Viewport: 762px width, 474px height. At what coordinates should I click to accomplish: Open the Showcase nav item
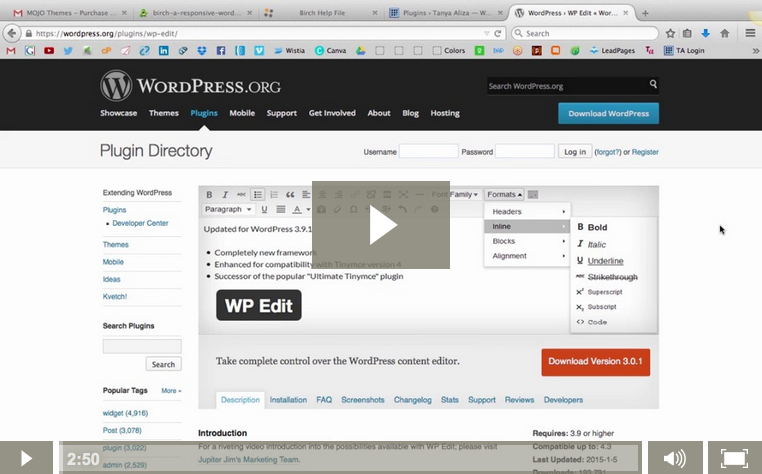point(119,113)
